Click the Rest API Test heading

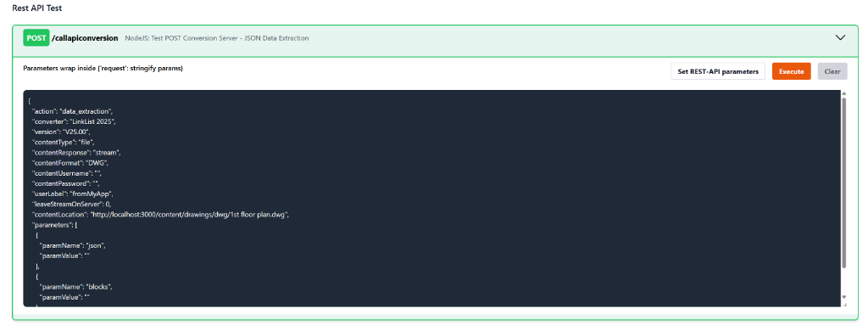[36, 9]
